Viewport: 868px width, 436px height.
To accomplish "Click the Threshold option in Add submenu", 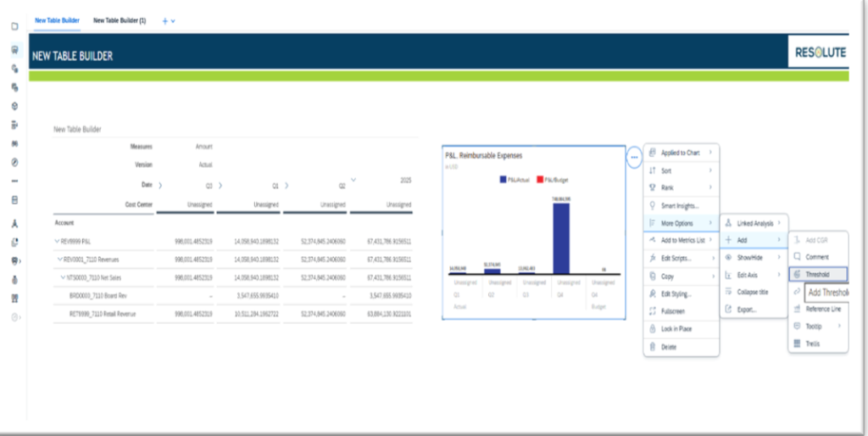I will (817, 274).
